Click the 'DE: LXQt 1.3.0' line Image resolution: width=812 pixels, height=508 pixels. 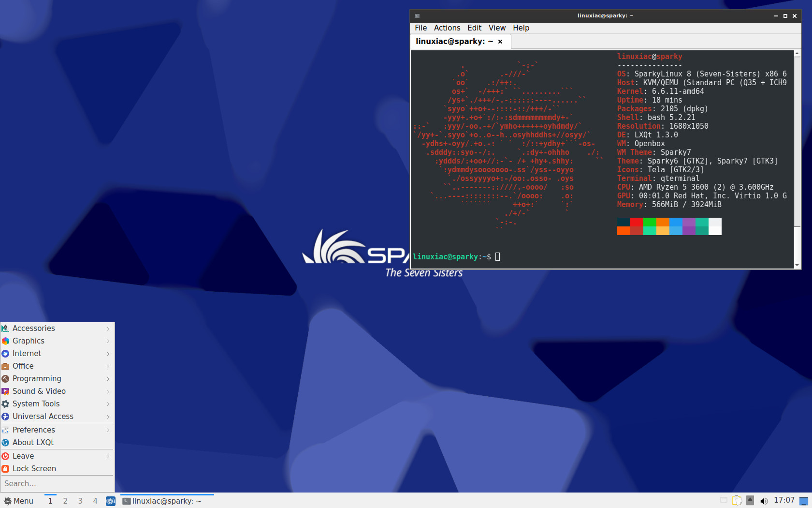[647, 135]
